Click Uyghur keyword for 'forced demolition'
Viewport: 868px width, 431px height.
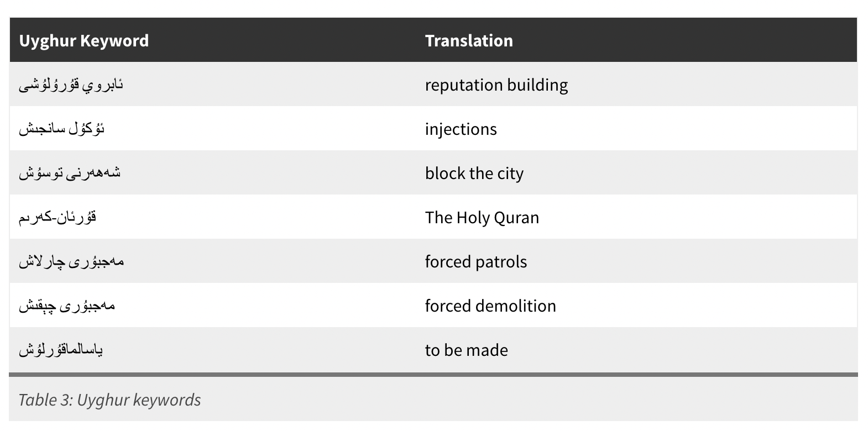pyautogui.click(x=67, y=306)
